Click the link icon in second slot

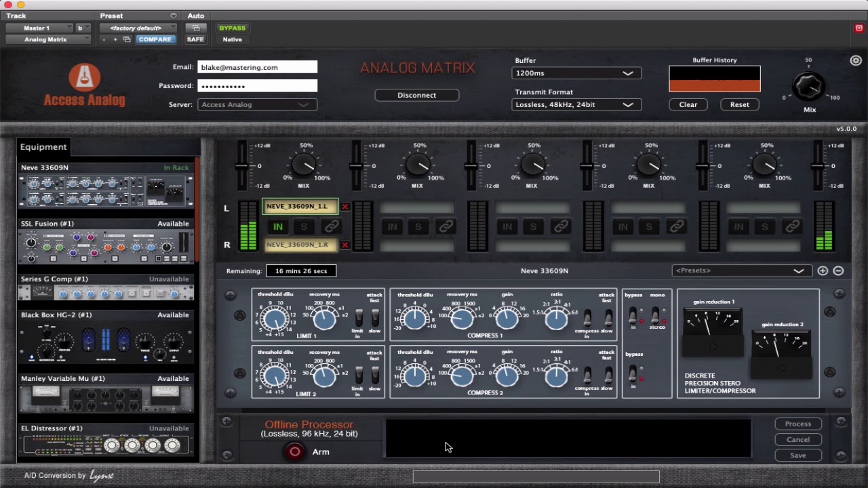pos(446,226)
